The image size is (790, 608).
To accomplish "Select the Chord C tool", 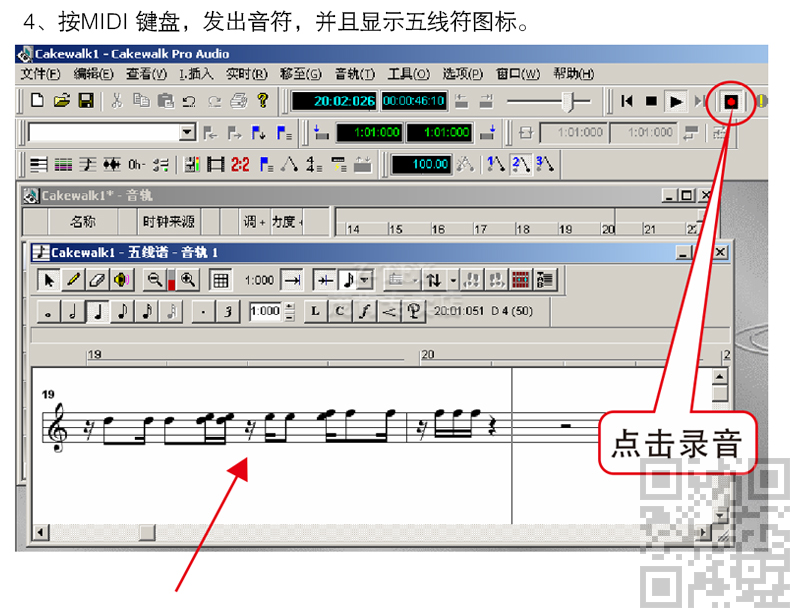I will pos(340,312).
